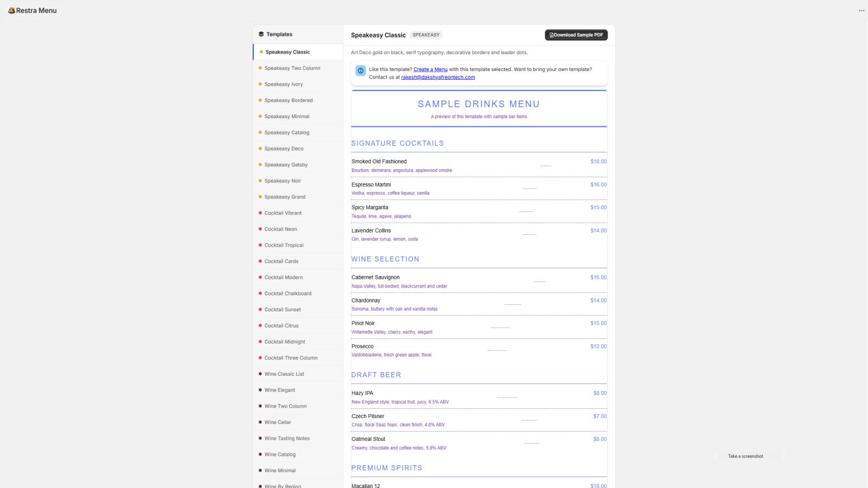The width and height of the screenshot is (868, 488).
Task: Open the ellipsis options menu at top right
Action: click(861, 10)
